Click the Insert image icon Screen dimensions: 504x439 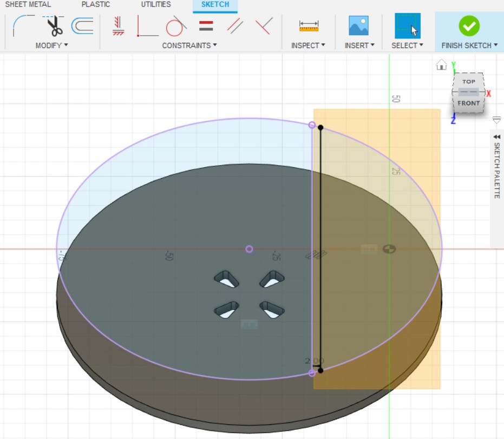tap(358, 25)
